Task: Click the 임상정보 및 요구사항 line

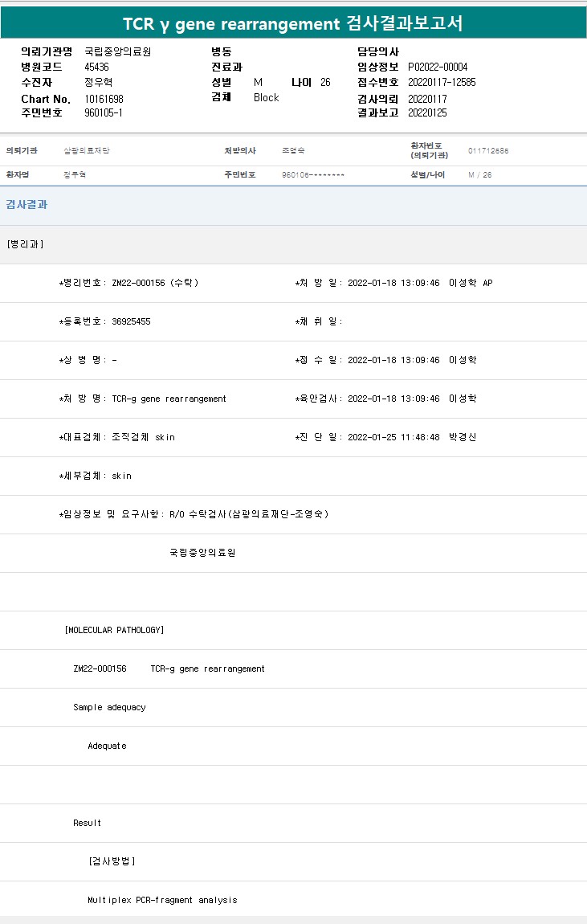Action: point(194,514)
